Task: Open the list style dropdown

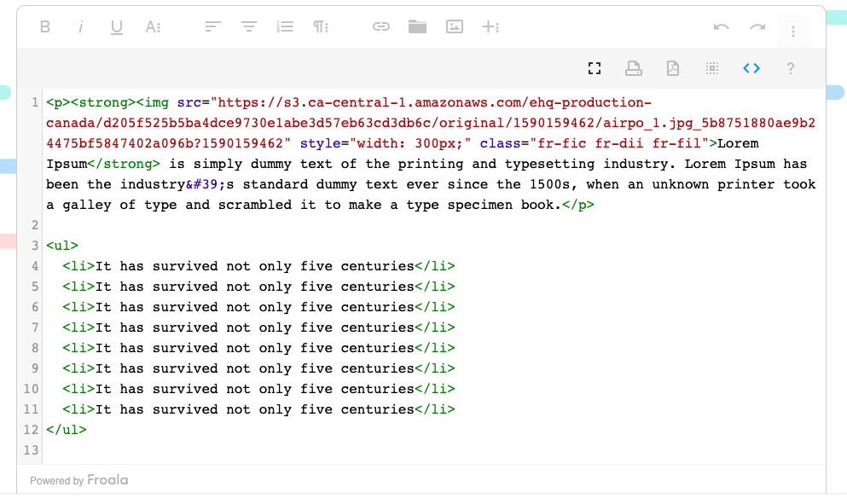Action: 285,26
